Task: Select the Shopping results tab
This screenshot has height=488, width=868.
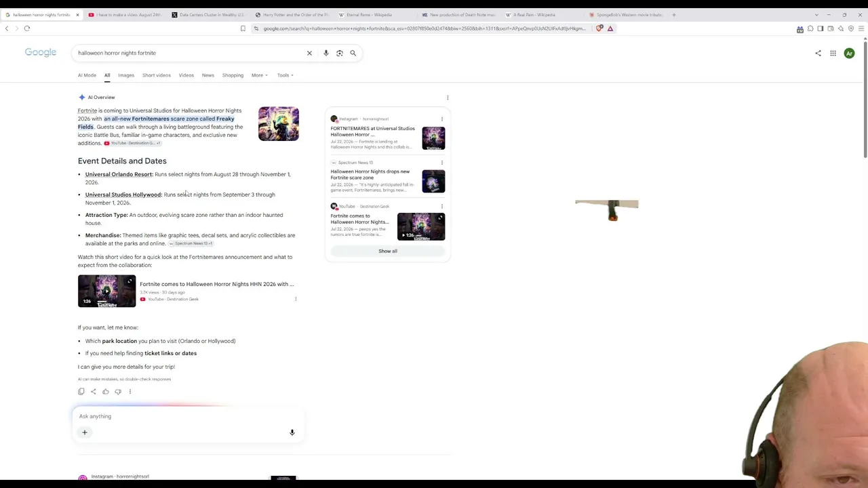Action: [233, 75]
